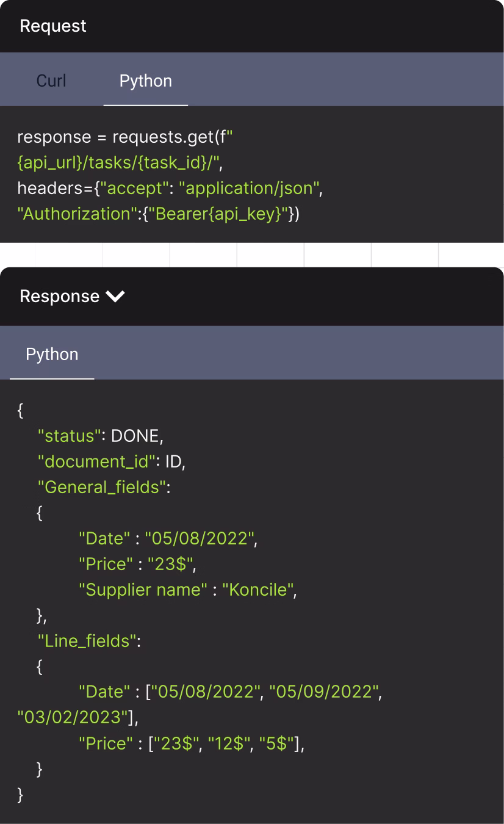The width and height of the screenshot is (504, 824).
Task: Click the "Supplier name" key
Action: coord(143,590)
